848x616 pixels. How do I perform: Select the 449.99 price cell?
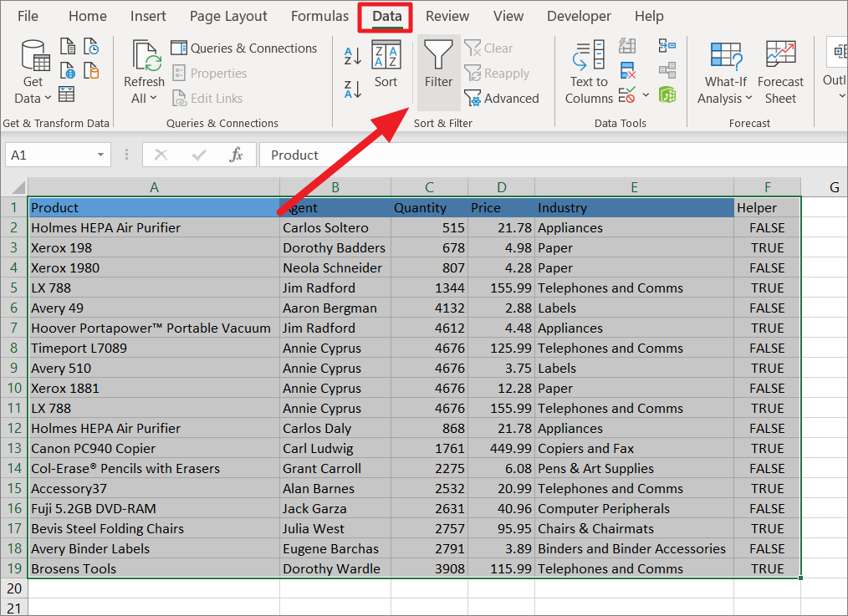point(501,449)
